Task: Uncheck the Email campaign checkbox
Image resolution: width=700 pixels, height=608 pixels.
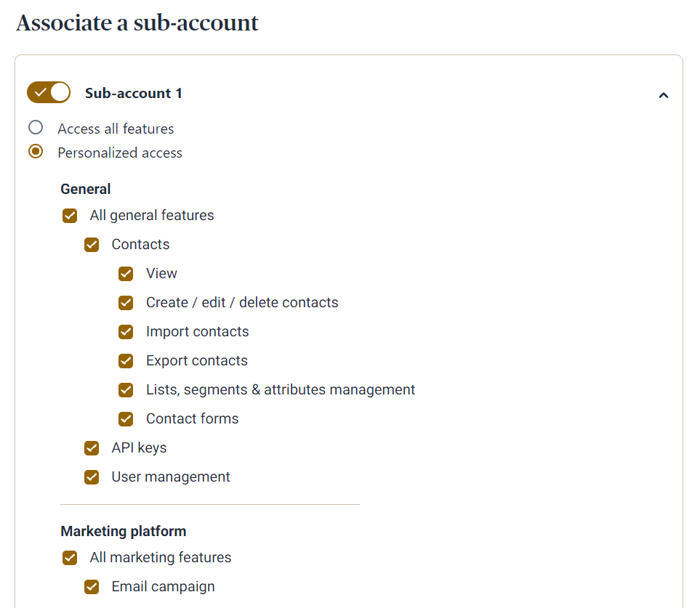Action: tap(92, 587)
